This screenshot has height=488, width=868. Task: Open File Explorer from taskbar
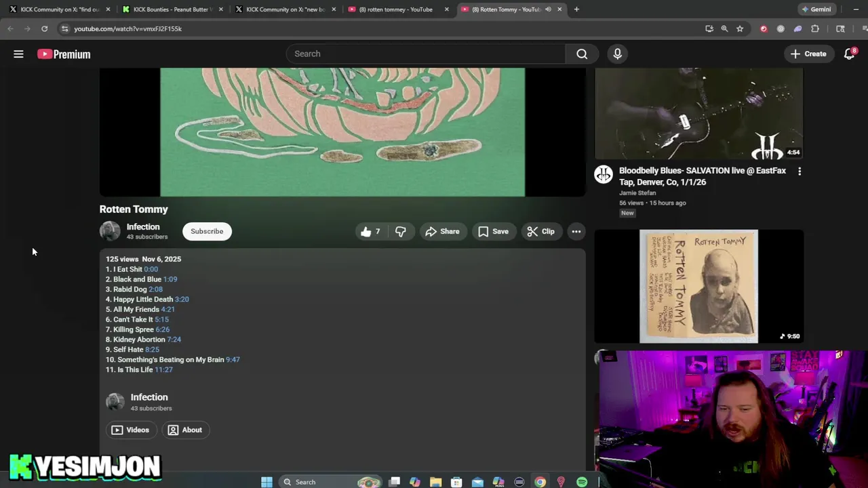pyautogui.click(x=435, y=482)
